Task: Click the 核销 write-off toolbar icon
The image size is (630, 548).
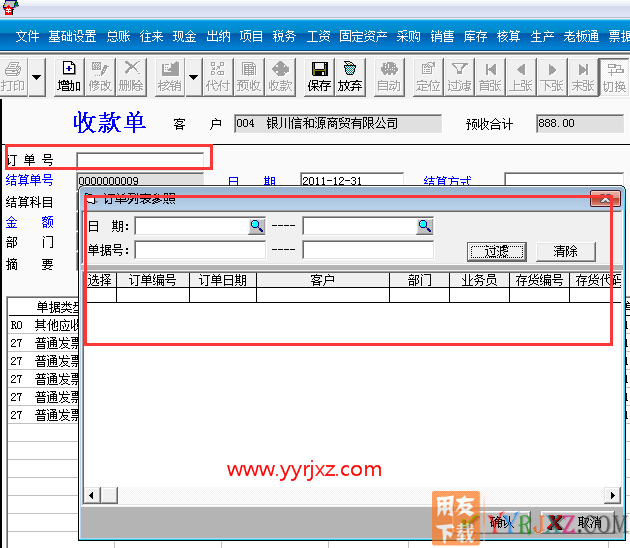Action: point(170,77)
